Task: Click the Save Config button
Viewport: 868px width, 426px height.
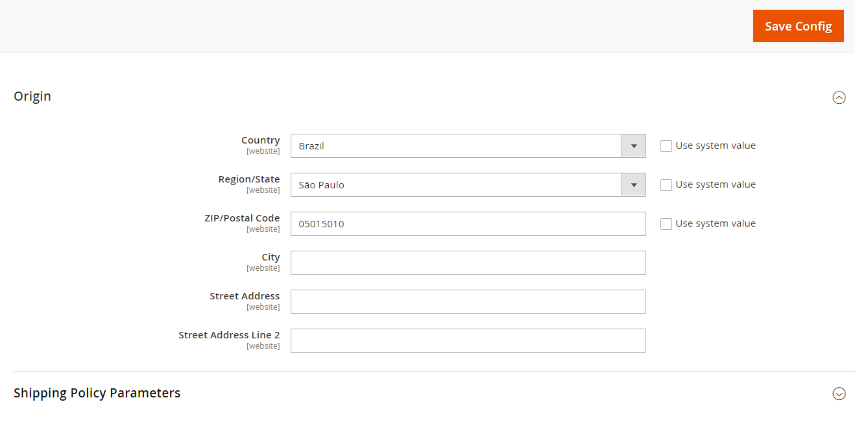Action: [798, 26]
